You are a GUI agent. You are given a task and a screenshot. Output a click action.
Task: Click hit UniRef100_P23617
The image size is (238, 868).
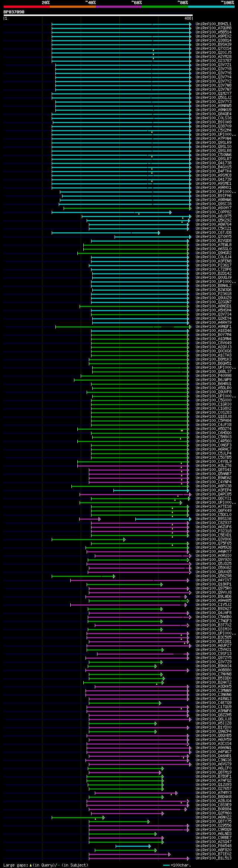point(213,265)
